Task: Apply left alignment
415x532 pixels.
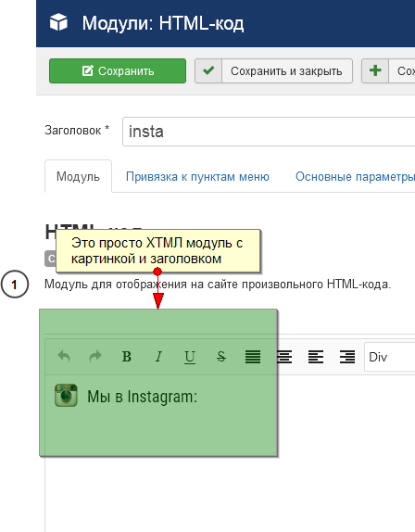Action: click(316, 357)
